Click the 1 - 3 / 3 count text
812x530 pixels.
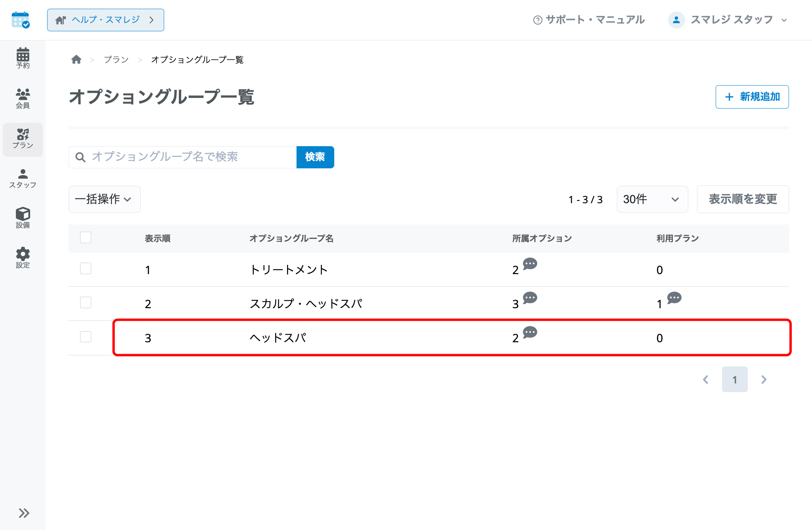point(586,200)
